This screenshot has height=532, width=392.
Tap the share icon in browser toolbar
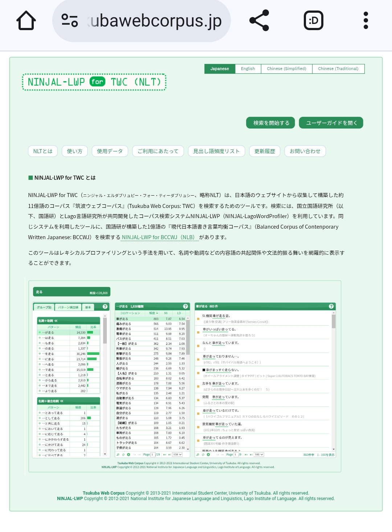259,20
